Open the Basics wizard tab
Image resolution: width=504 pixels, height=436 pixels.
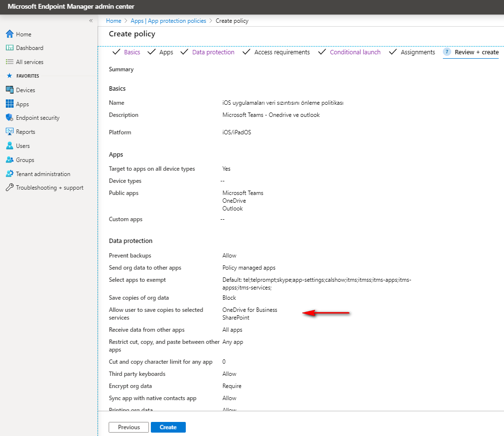[x=132, y=52]
